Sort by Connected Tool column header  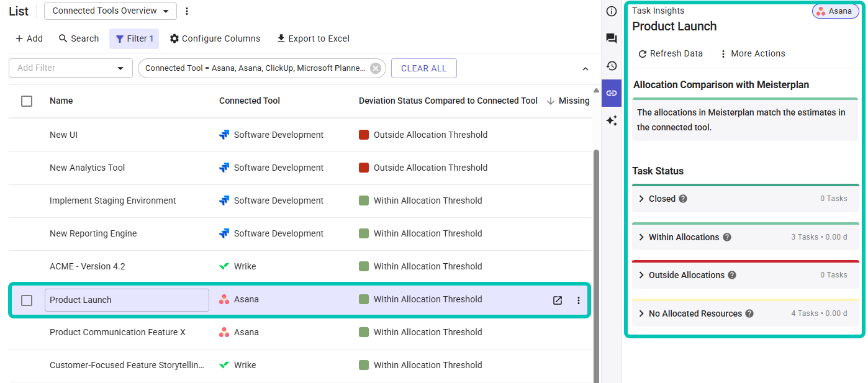[250, 101]
